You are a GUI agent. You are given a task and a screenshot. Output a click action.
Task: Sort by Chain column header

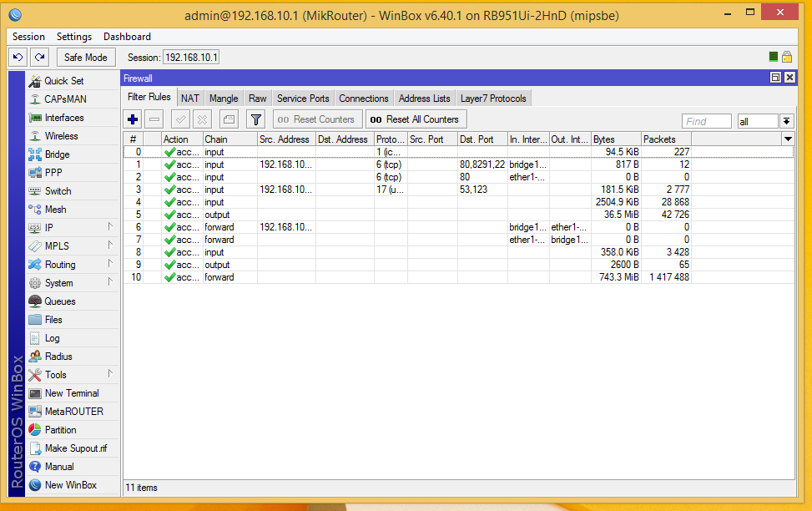click(x=230, y=139)
